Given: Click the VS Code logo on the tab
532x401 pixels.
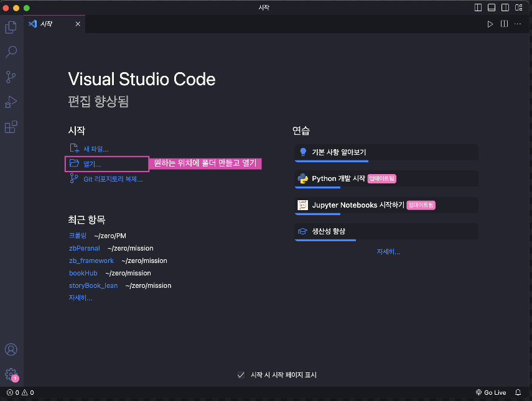Looking at the screenshot, I should pos(32,24).
